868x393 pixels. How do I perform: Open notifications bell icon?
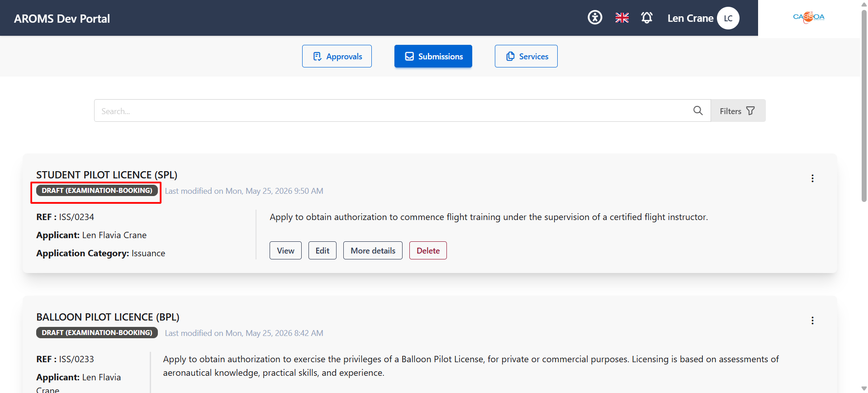[x=647, y=18]
